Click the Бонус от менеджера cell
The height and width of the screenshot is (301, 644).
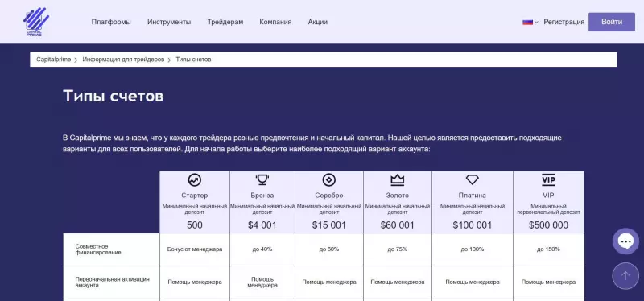coord(195,249)
